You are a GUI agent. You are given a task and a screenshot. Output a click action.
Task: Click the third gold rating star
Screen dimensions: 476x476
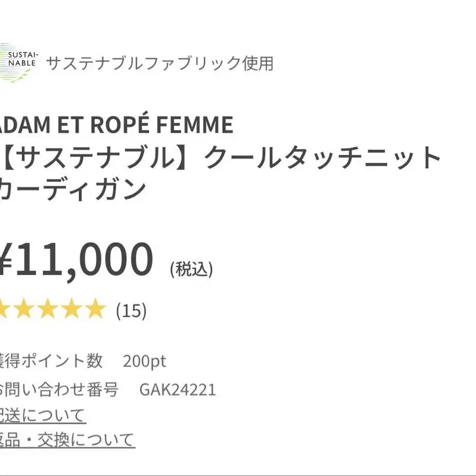(x=48, y=308)
